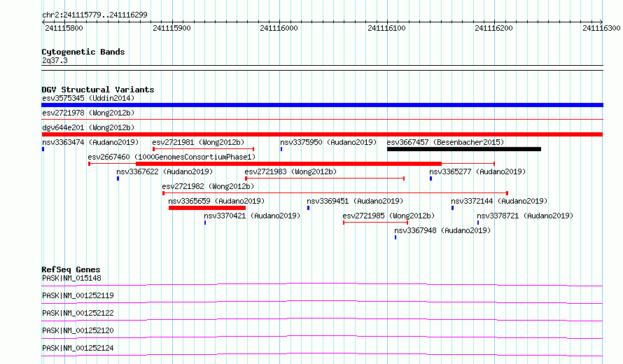Select the 2q37.3 cytogenetic band label

pos(55,60)
